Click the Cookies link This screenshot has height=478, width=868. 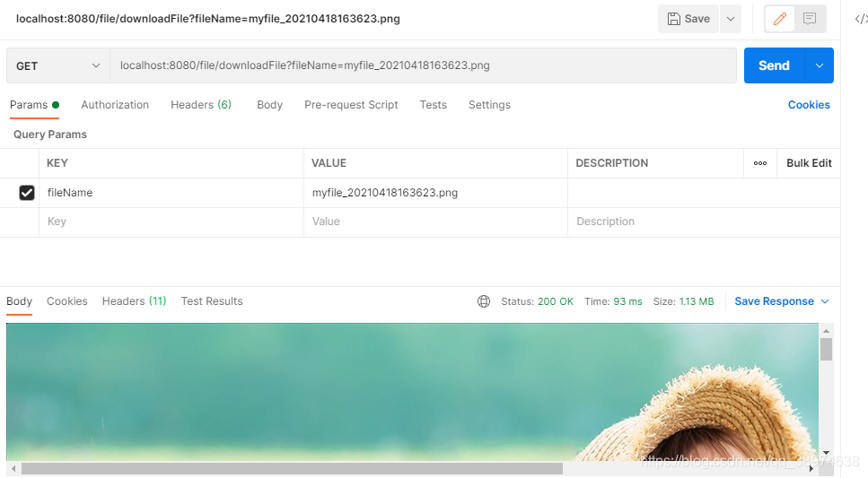809,105
